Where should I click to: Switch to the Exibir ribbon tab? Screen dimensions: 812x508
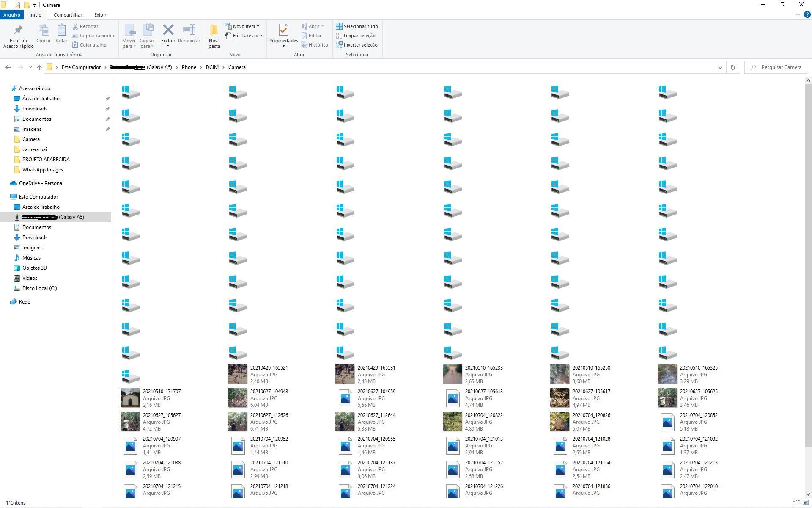[x=100, y=15]
